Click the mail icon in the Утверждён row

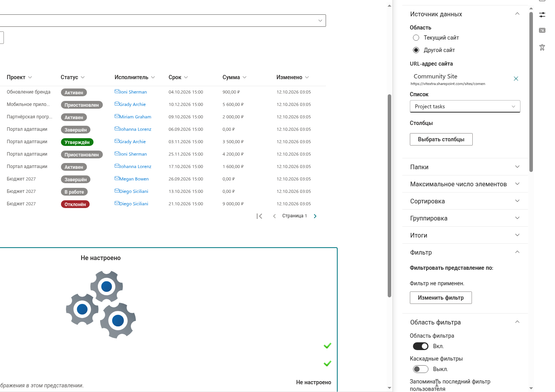click(117, 141)
